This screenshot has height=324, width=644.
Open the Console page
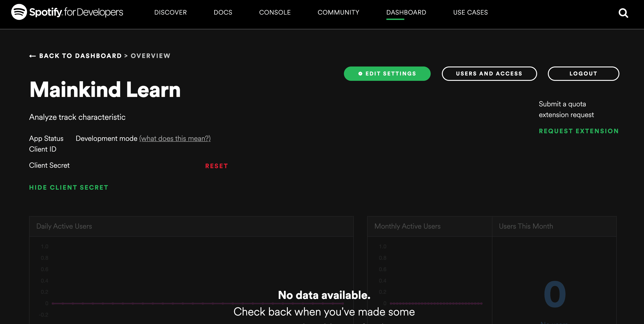pyautogui.click(x=275, y=12)
